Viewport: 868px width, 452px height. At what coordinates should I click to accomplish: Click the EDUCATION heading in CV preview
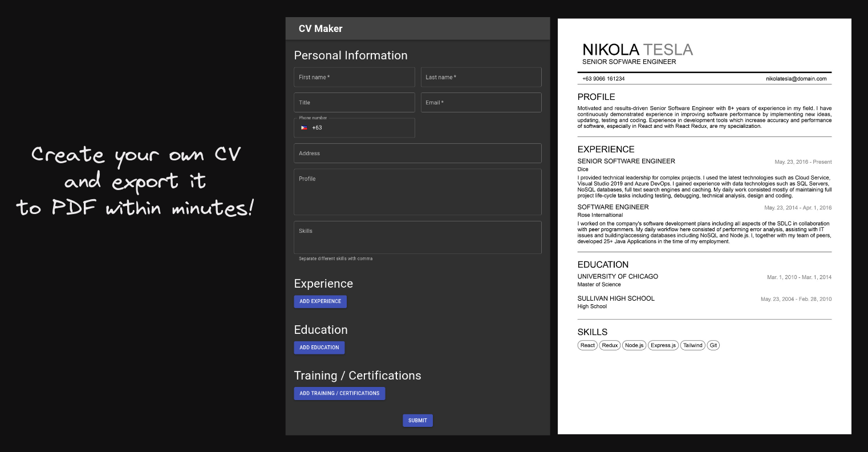603,265
